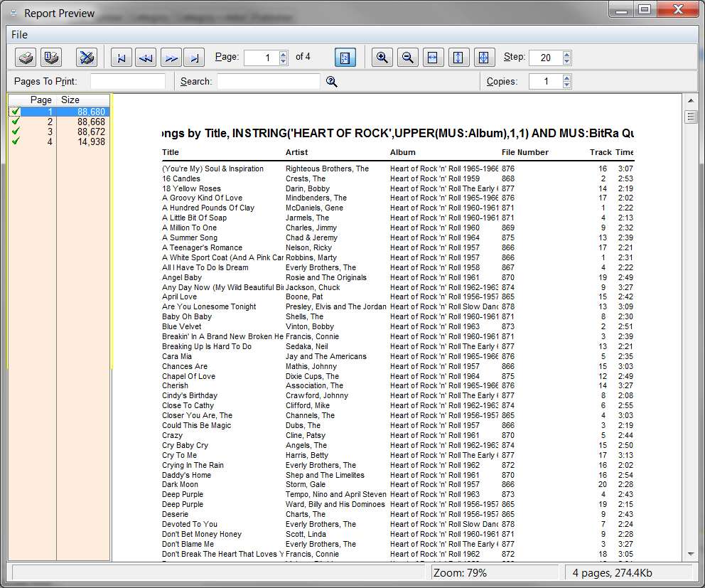Click the print current page icon

[x=51, y=58]
